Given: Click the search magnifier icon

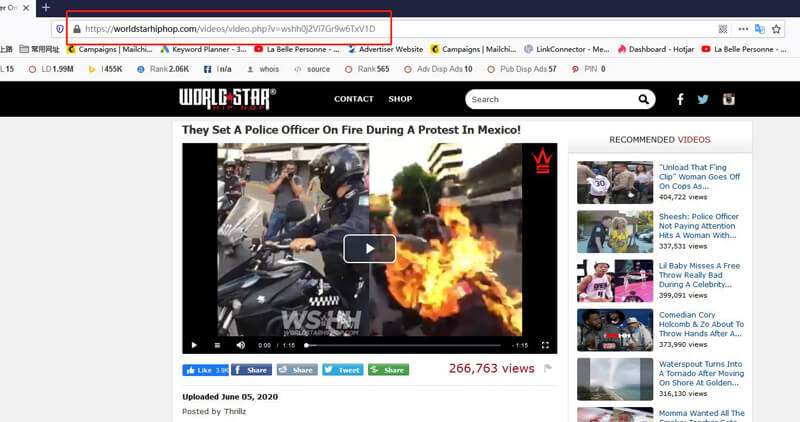Looking at the screenshot, I should [x=644, y=100].
